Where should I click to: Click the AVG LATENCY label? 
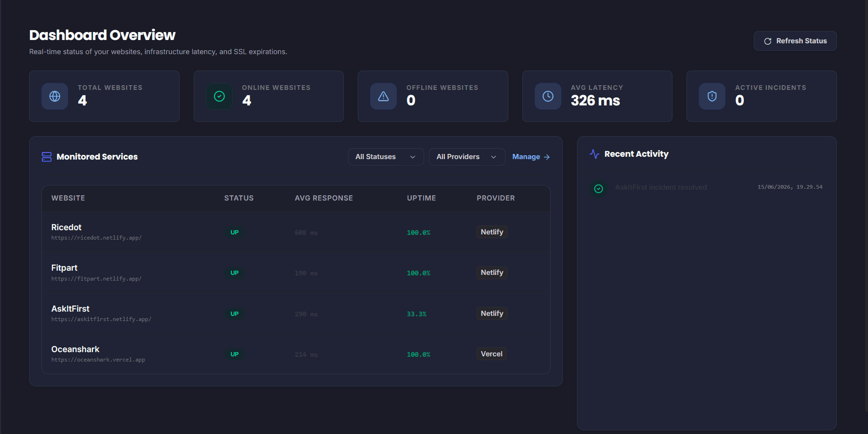pyautogui.click(x=597, y=88)
